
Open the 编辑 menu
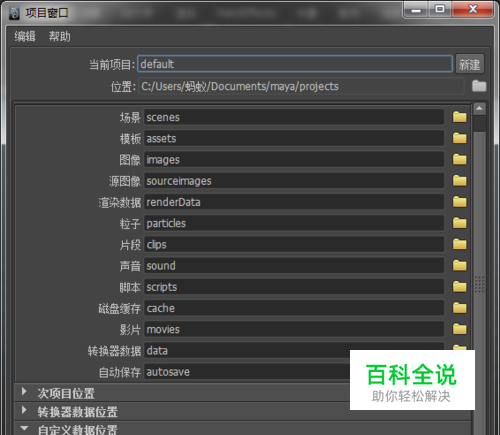25,36
